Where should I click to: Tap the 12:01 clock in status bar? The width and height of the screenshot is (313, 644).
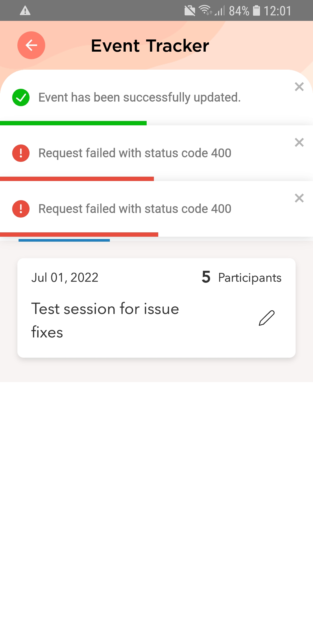[277, 11]
